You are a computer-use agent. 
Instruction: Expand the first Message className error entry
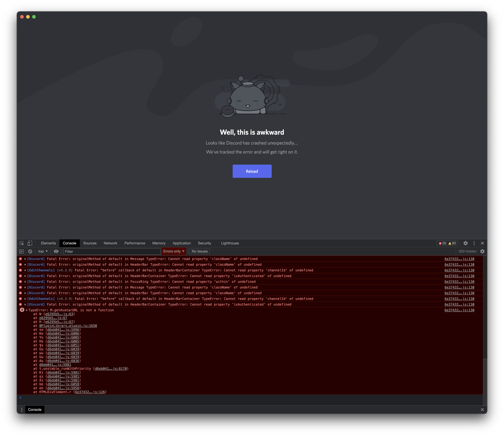(x=25, y=259)
